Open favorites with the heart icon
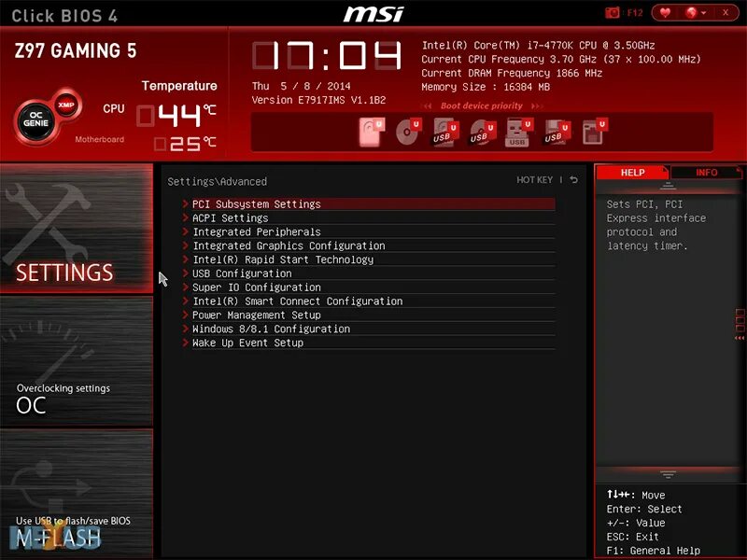Image resolution: width=747 pixels, height=560 pixels. point(665,13)
